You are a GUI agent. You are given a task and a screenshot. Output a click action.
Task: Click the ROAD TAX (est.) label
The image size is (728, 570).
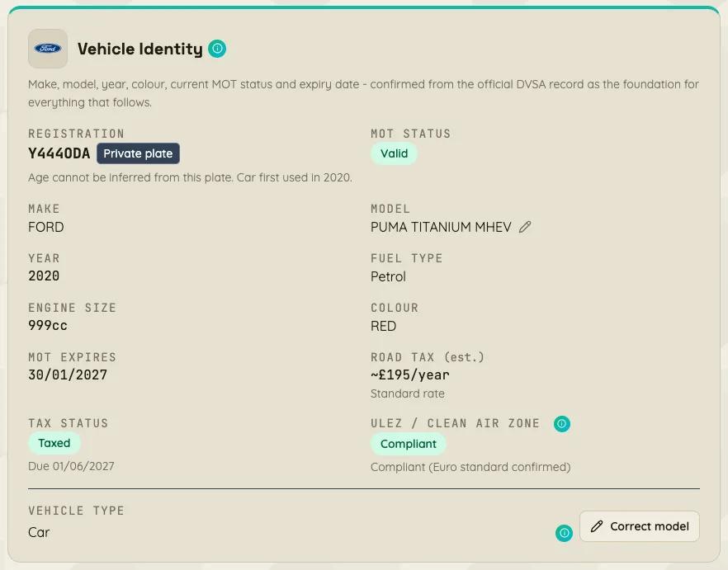click(428, 357)
